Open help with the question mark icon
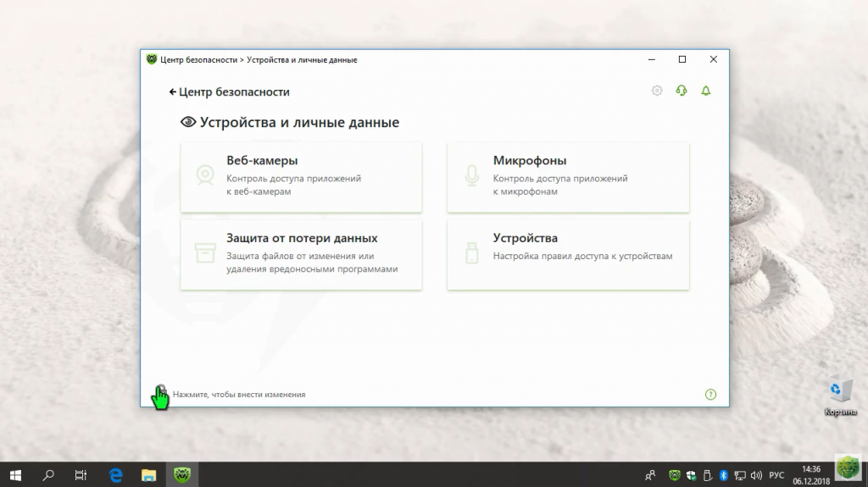 tap(711, 395)
